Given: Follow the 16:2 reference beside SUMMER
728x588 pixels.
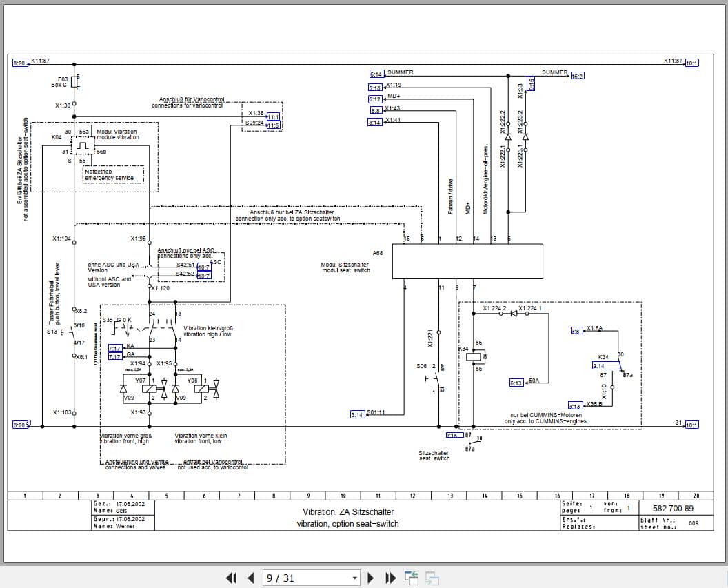Looking at the screenshot, I should [x=577, y=76].
